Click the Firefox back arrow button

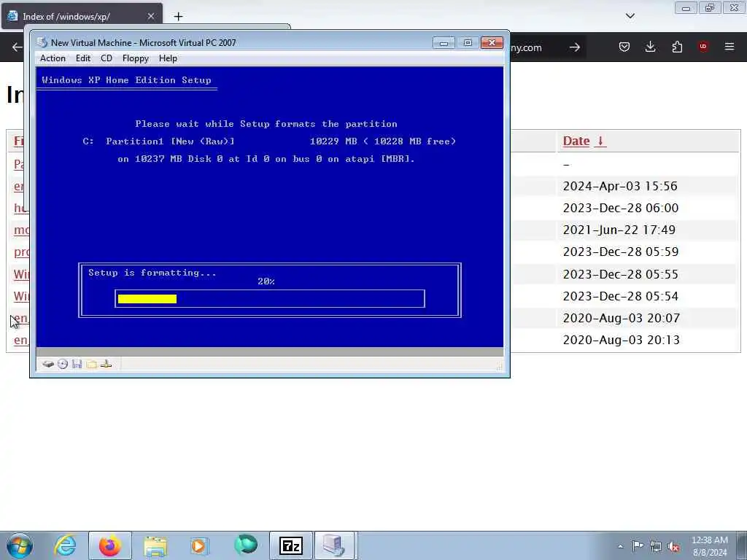[18, 47]
